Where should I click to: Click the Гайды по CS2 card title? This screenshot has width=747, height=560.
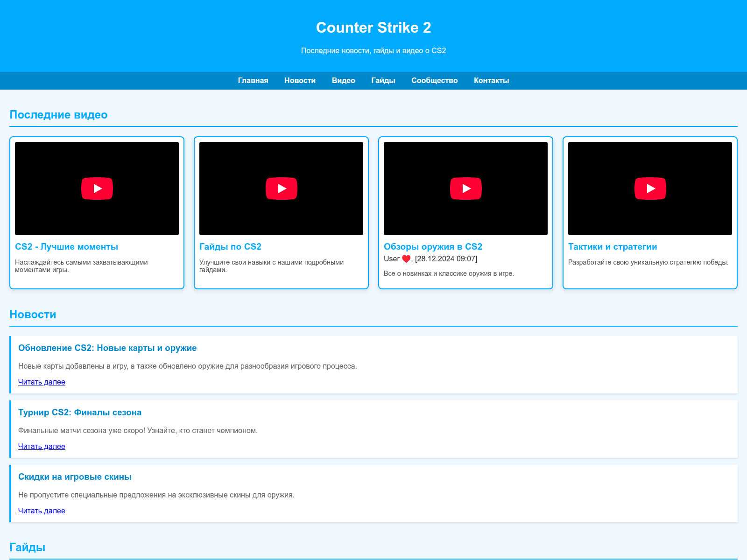[230, 247]
